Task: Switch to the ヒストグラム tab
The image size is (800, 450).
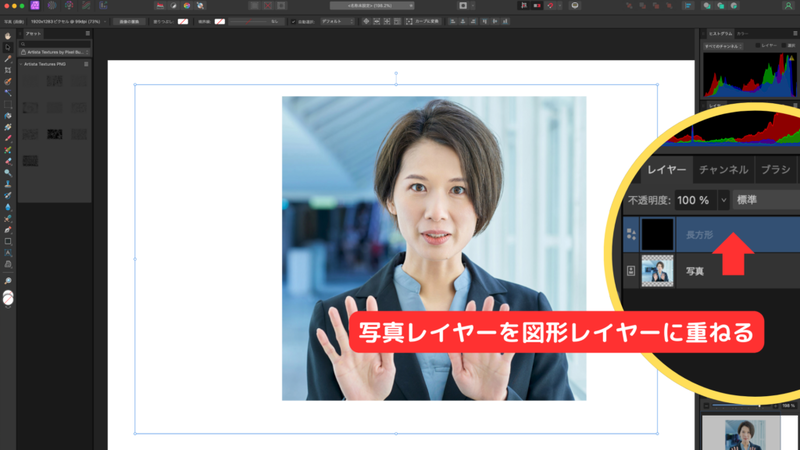Action: pos(720,34)
